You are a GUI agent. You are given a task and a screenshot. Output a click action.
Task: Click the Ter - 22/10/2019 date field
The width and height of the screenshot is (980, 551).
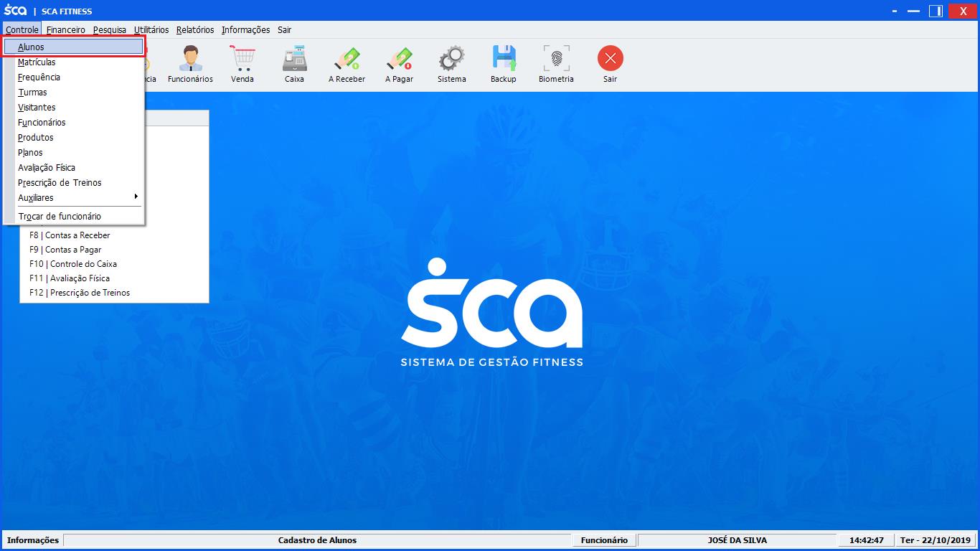click(936, 540)
